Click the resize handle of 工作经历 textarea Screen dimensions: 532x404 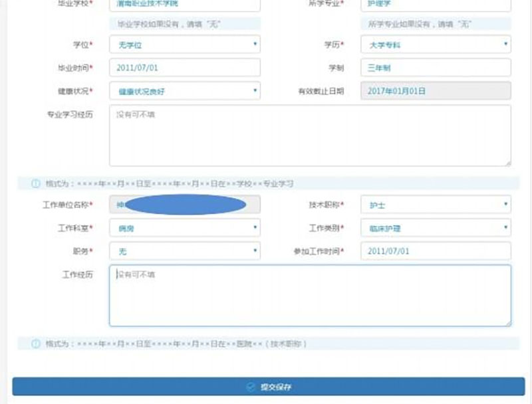click(507, 323)
